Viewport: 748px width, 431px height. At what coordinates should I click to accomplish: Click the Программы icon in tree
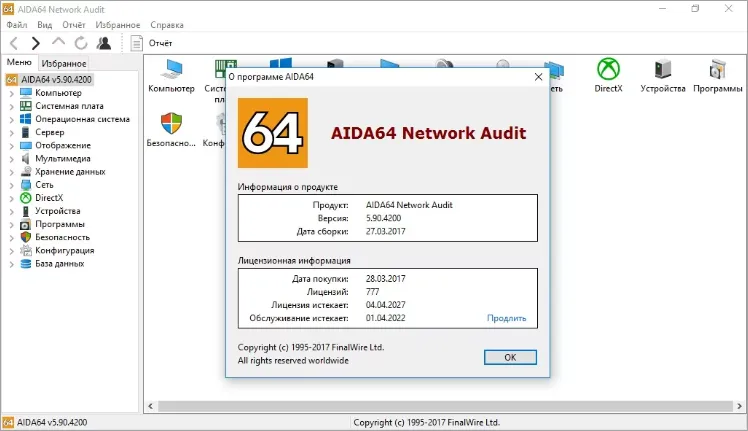tap(26, 224)
